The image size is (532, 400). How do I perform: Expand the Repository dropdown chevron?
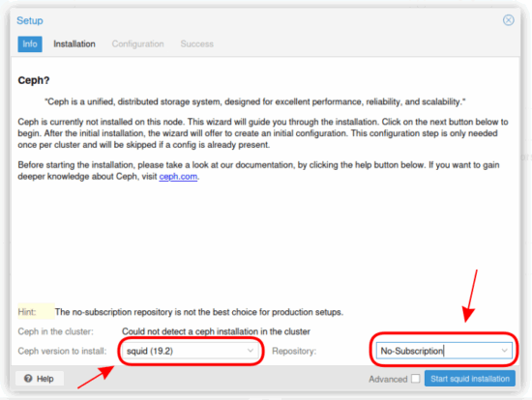click(x=505, y=351)
